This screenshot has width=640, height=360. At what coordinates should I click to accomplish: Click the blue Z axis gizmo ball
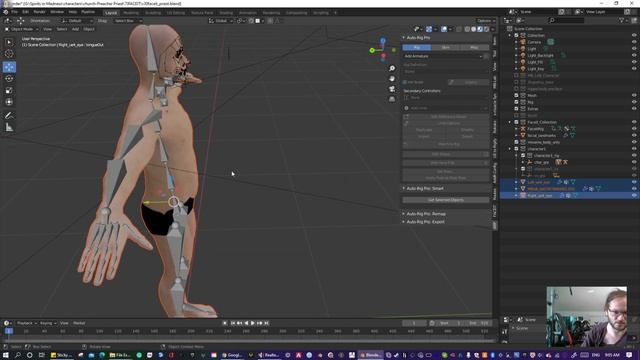pyautogui.click(x=383, y=41)
